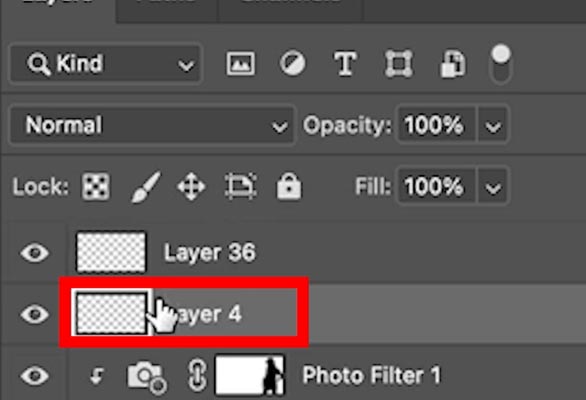Click the Photo Filter 1 layer mask
The height and width of the screenshot is (400, 586).
(x=249, y=375)
